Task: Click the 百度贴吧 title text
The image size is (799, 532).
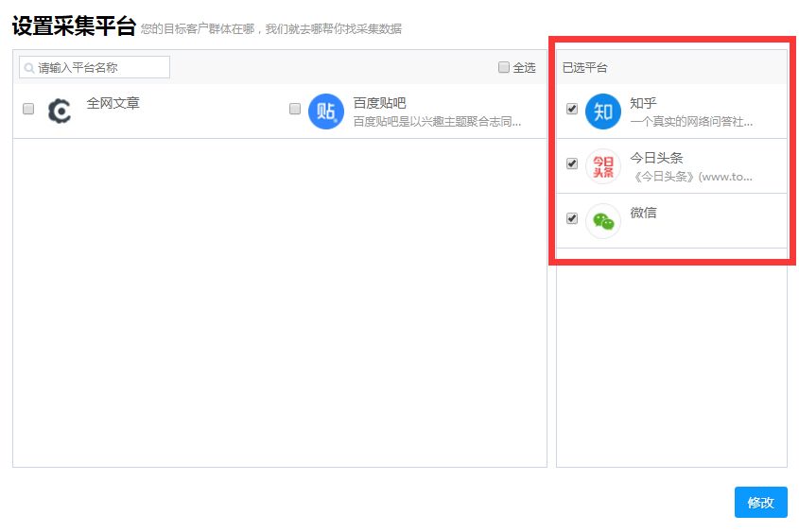Action: (379, 103)
